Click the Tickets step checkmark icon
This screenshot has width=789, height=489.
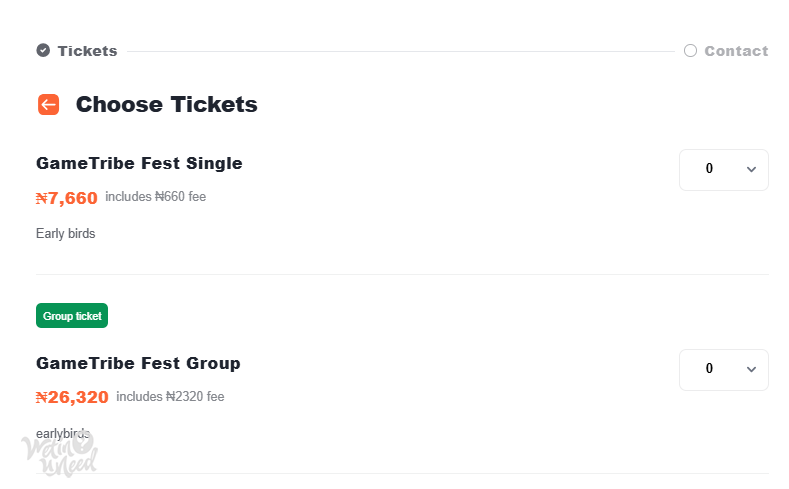[x=43, y=50]
